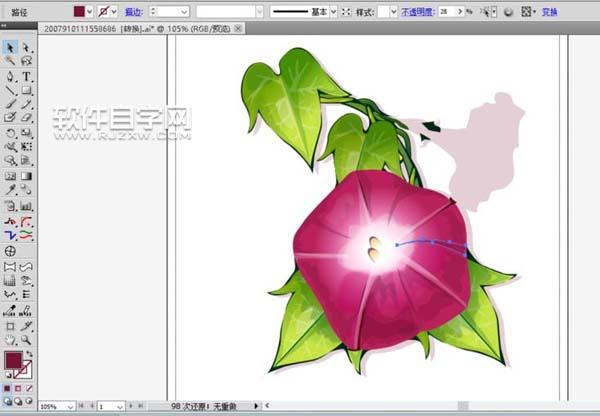600x416 pixels.
Task: Click the opacity value field
Action: 447,12
